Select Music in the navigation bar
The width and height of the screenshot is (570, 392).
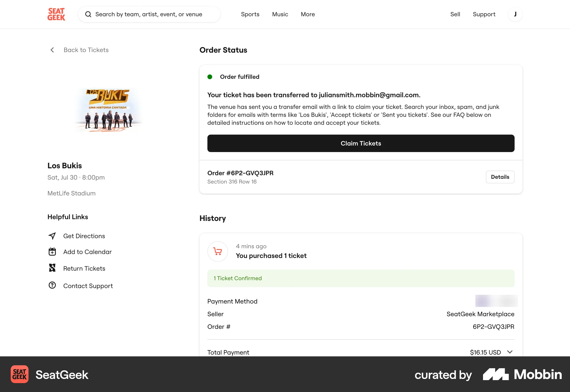tap(280, 14)
